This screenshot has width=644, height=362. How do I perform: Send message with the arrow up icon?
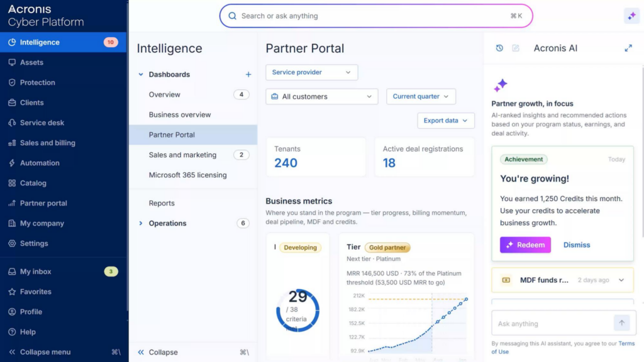click(x=621, y=323)
